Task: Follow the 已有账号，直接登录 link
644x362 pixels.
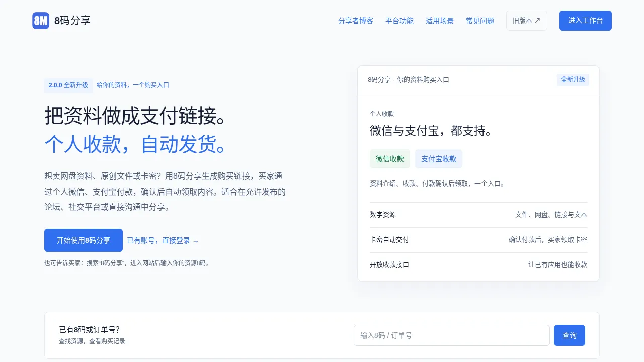Action: click(163, 241)
